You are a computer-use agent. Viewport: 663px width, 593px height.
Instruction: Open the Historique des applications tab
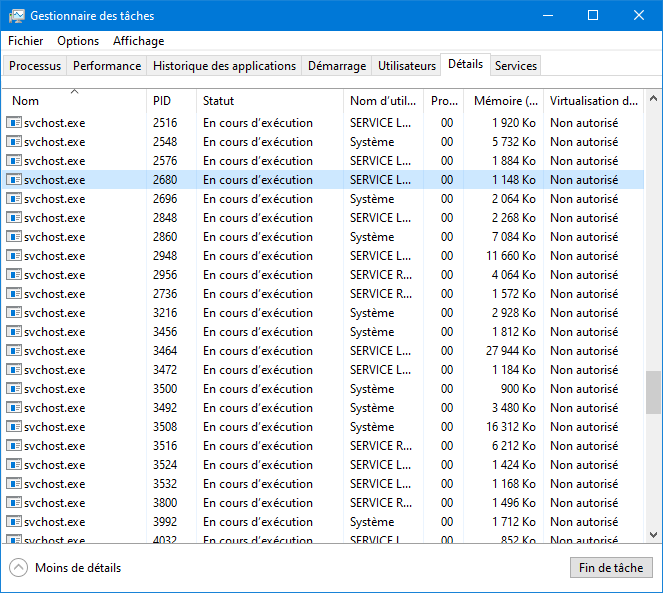pos(224,66)
